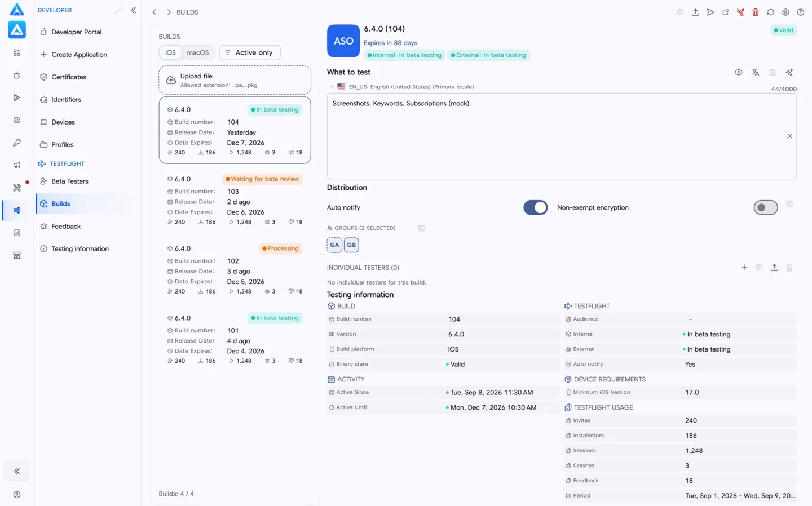This screenshot has width=812, height=506.
Task: Click the send paper-plane icon in top toolbar
Action: (x=710, y=12)
